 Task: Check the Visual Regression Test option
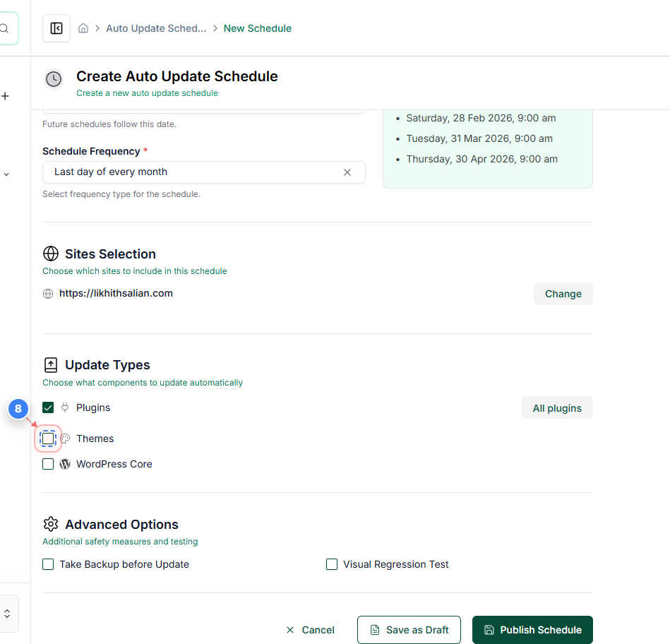pos(332,564)
